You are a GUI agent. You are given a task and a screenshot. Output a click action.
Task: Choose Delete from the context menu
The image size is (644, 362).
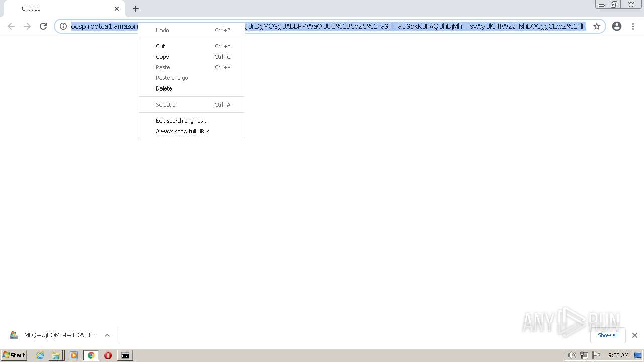click(x=191, y=88)
